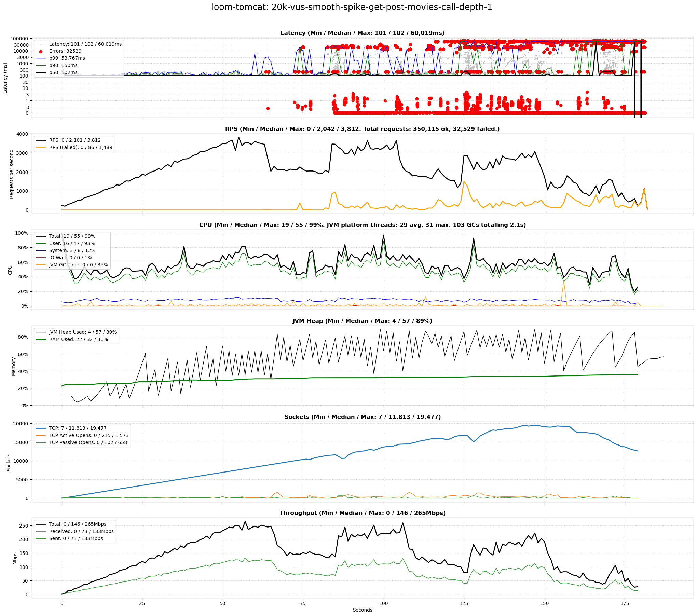This screenshot has width=697, height=616.
Task: Click the 20000 tick on Sockets axis
Action: point(20,424)
